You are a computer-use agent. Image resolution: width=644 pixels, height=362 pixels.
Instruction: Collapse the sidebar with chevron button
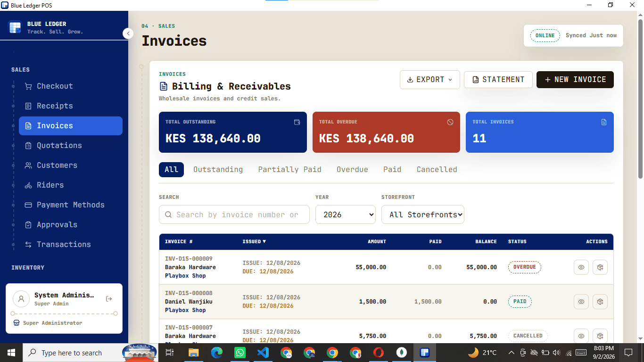pyautogui.click(x=128, y=33)
